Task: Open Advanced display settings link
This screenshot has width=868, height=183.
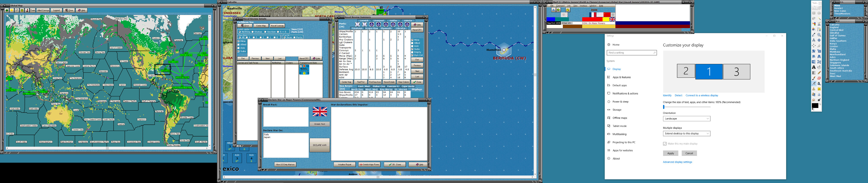Action: pos(677,162)
